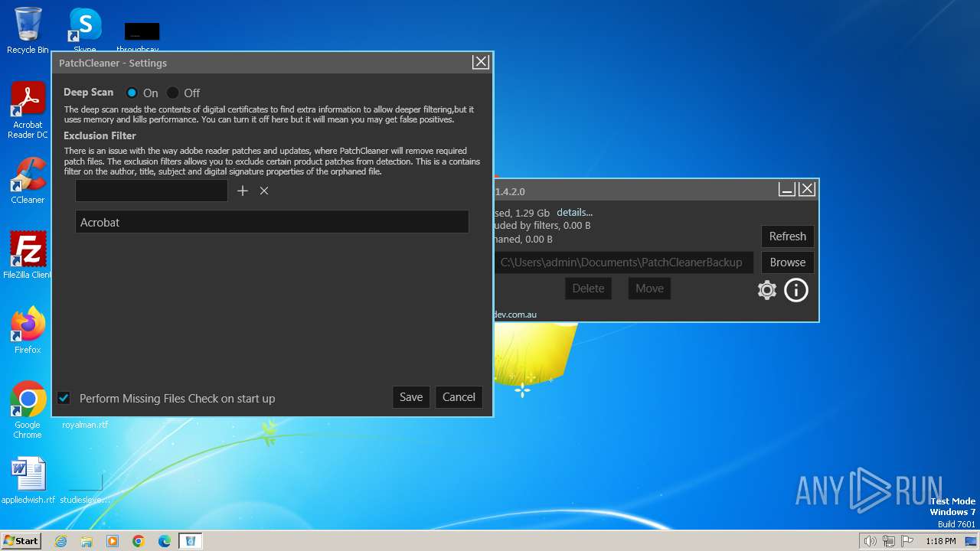
Task: Save the settings
Action: point(411,396)
